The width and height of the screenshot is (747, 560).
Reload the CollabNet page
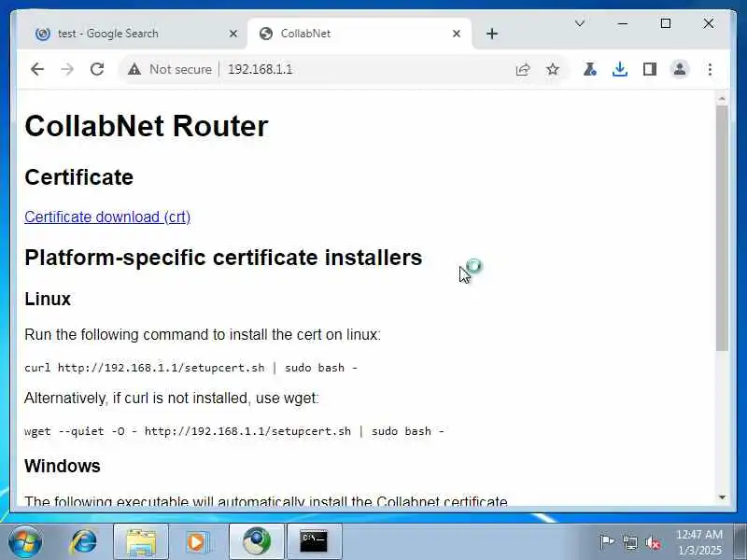(x=97, y=69)
